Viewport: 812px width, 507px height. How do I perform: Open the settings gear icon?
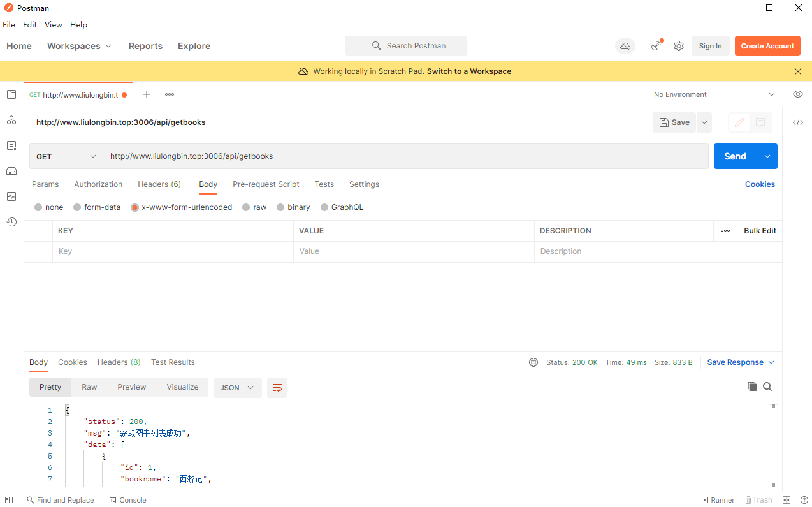tap(679, 46)
